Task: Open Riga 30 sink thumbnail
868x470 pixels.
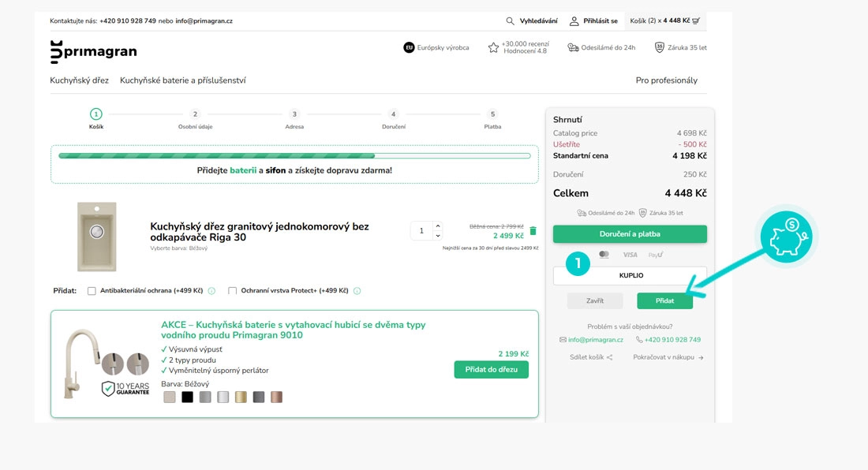Action: pyautogui.click(x=97, y=237)
